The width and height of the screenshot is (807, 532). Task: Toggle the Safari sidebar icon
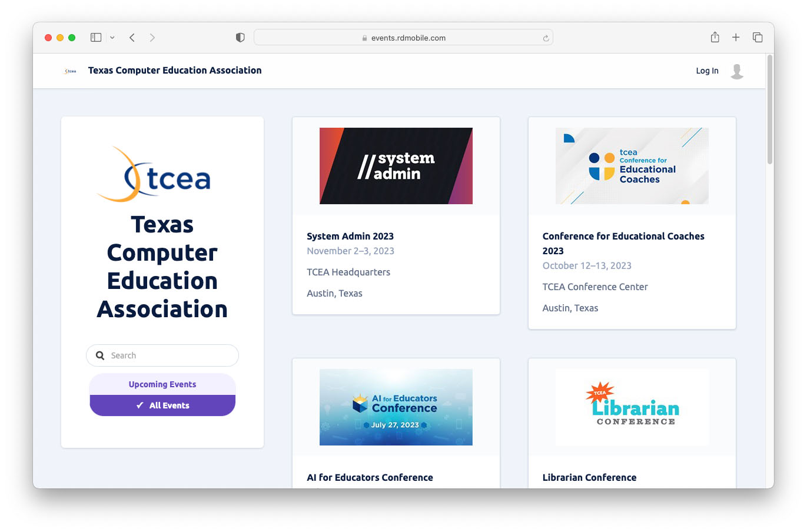(x=96, y=38)
